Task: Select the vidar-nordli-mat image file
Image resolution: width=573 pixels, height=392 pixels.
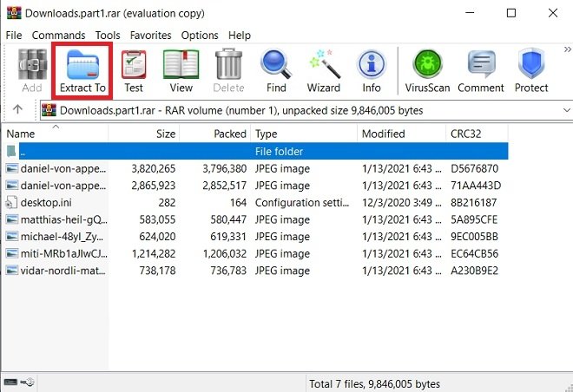Action: coord(256,271)
